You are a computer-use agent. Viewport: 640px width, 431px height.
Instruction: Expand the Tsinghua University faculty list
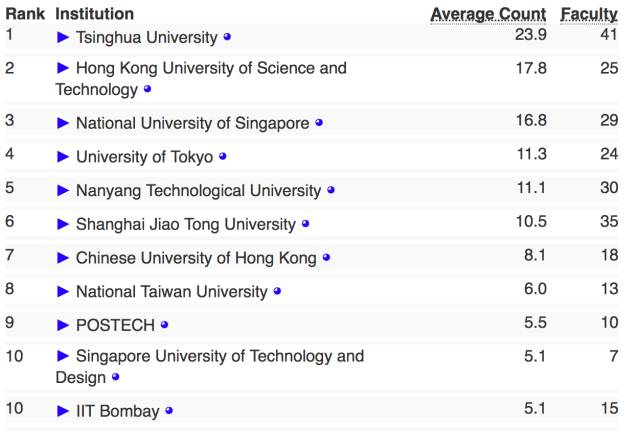tap(63, 37)
